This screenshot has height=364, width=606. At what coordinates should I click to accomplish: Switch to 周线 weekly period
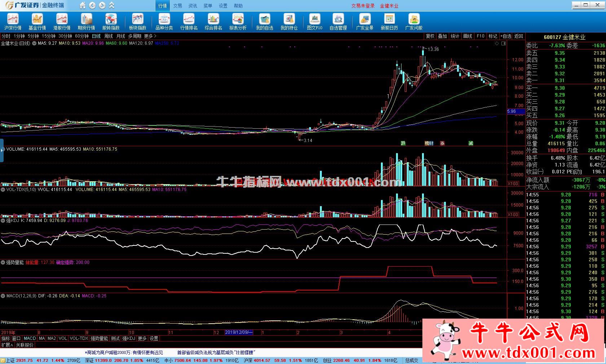click(109, 36)
